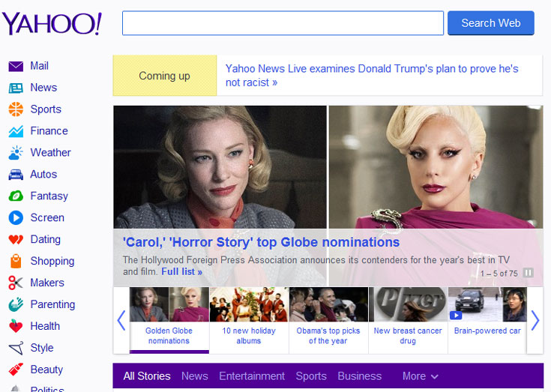This screenshot has height=392, width=551.
Task: Show next story thumbnails with right arrow
Action: coord(535,321)
